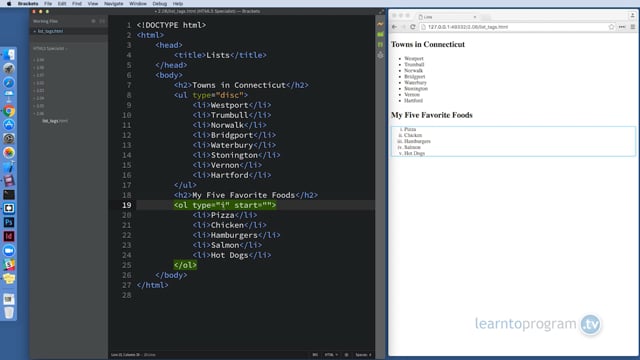The image size is (640, 360).
Task: Click the Chrome forward arrow button
Action: [x=403, y=27]
